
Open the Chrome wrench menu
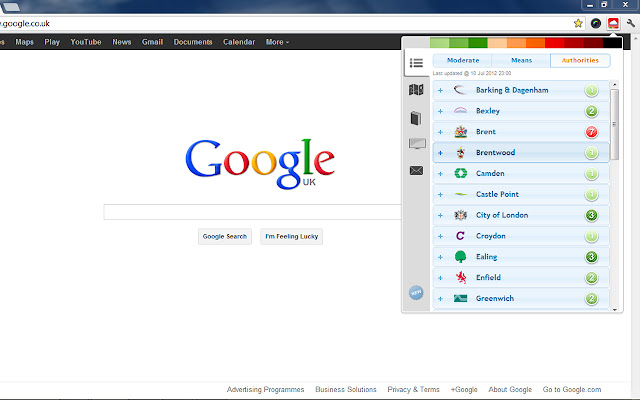pyautogui.click(x=631, y=22)
